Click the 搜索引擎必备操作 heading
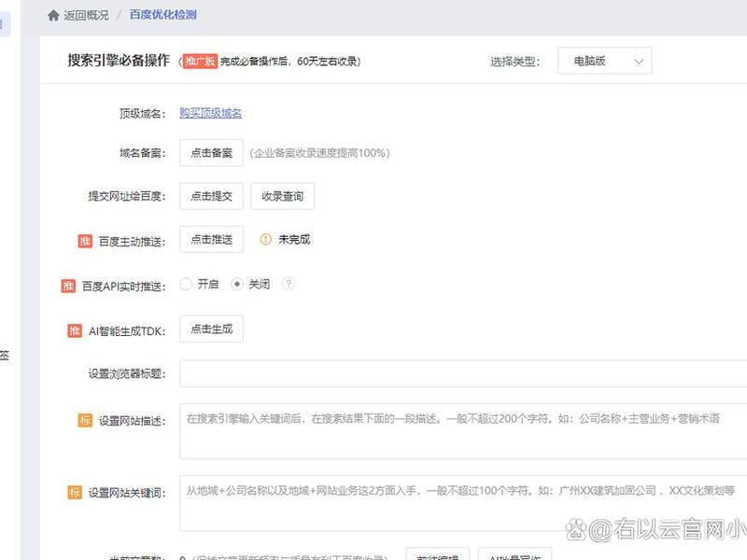The image size is (747, 560). 119,61
